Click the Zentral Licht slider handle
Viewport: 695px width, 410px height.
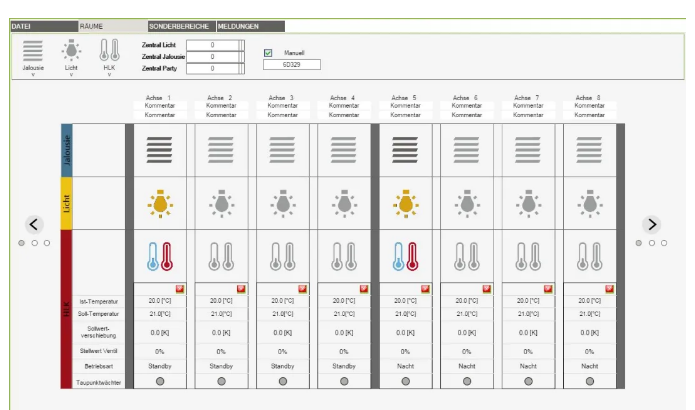243,45
